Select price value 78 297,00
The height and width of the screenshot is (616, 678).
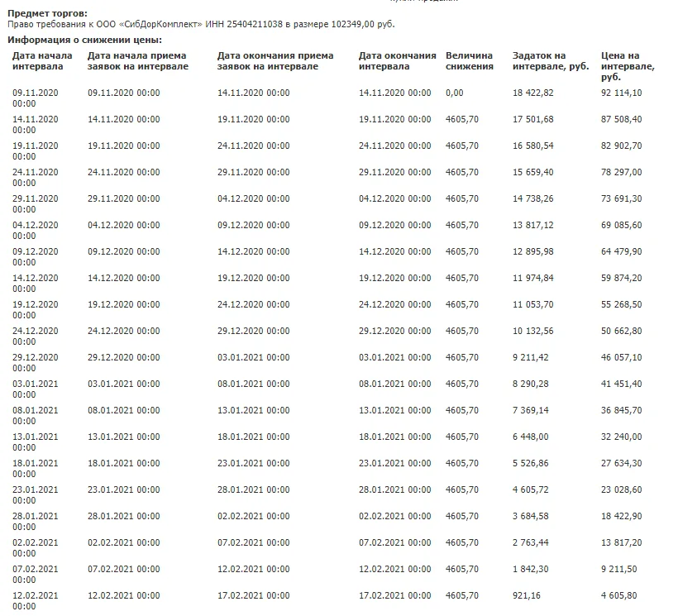(621, 172)
